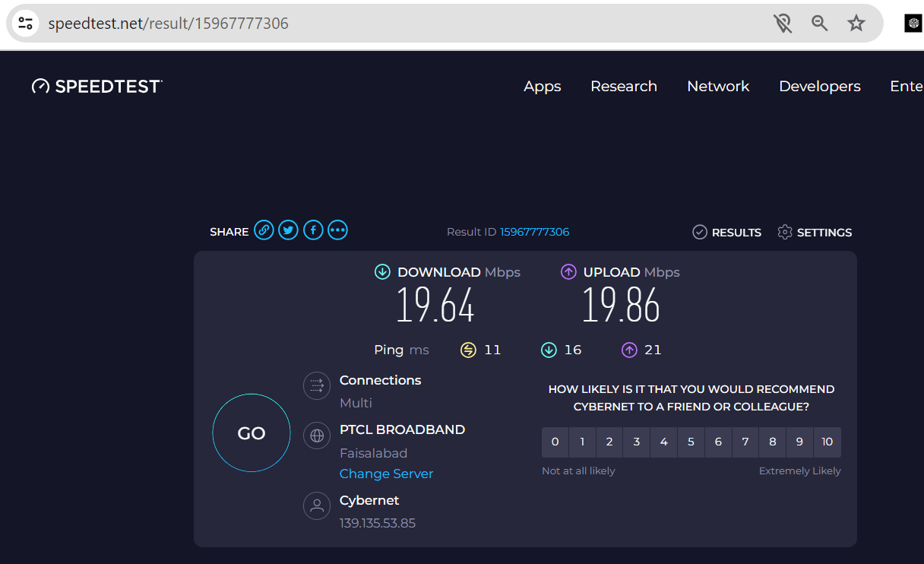Open the RESULTS history link

coord(736,233)
